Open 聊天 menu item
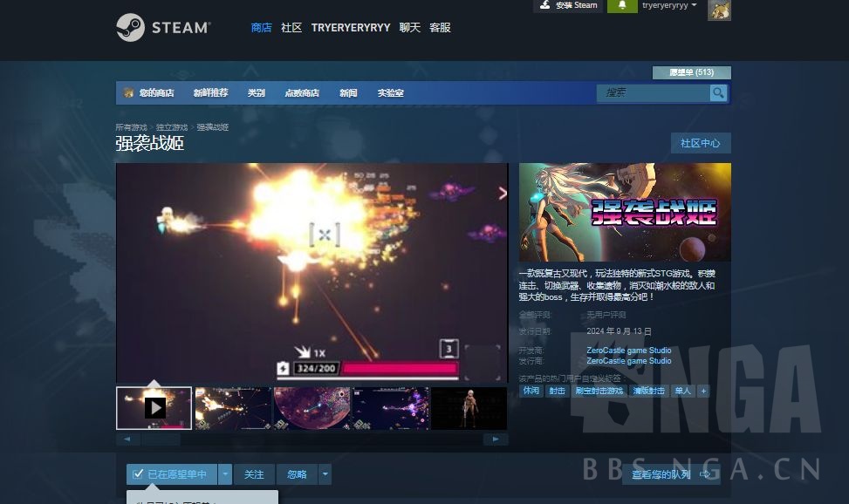The height and width of the screenshot is (504, 849). click(410, 28)
